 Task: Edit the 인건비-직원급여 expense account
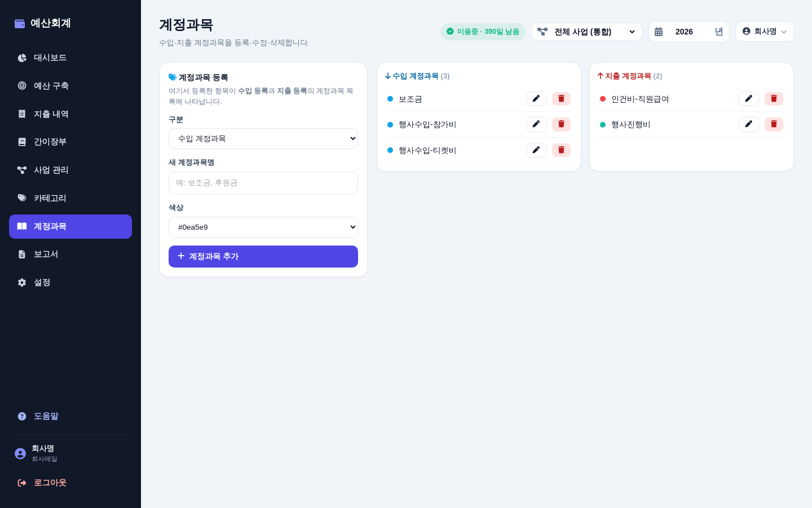pyautogui.click(x=748, y=99)
